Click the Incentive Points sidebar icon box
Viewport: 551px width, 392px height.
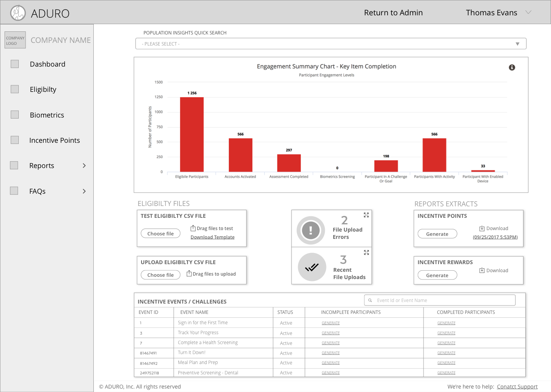(x=15, y=140)
